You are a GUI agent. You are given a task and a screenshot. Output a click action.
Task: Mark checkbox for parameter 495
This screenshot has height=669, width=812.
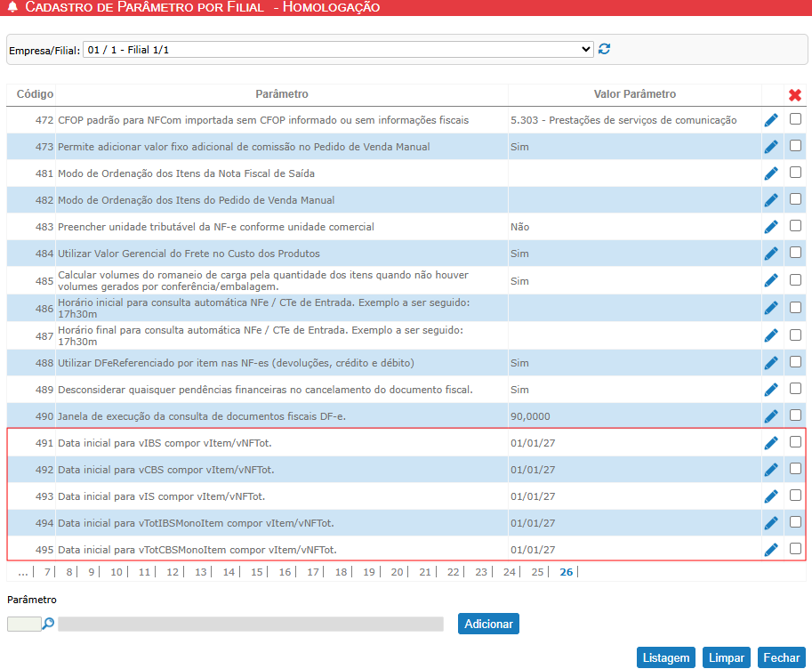click(795, 549)
